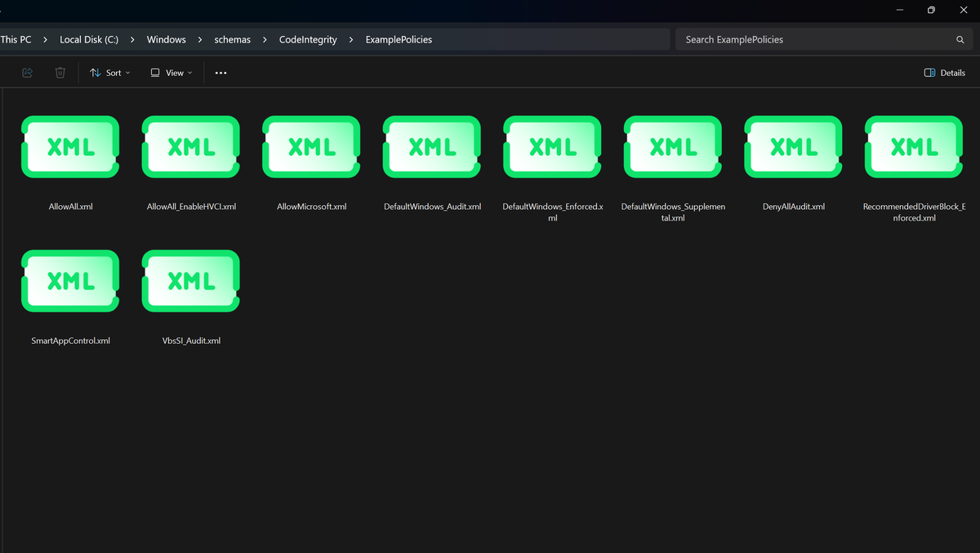Image resolution: width=980 pixels, height=553 pixels.
Task: Click the AllowAll_EnableHVCI.xml file name
Action: point(191,207)
